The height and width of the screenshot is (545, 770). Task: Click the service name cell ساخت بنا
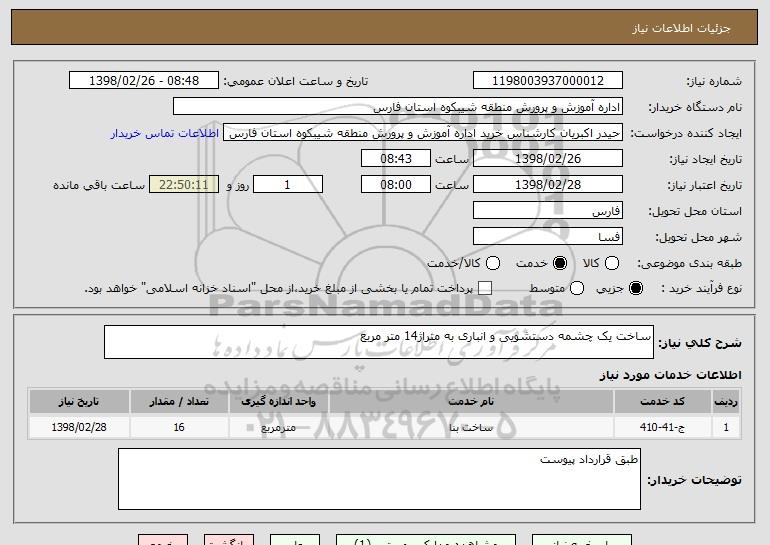point(471,427)
